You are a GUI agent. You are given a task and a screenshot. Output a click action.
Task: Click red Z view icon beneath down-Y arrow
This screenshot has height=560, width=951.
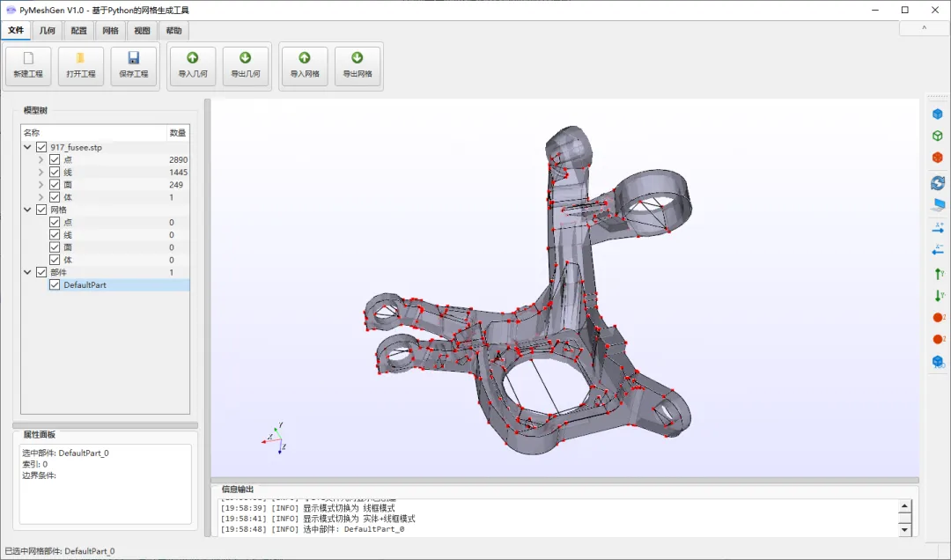tap(938, 317)
